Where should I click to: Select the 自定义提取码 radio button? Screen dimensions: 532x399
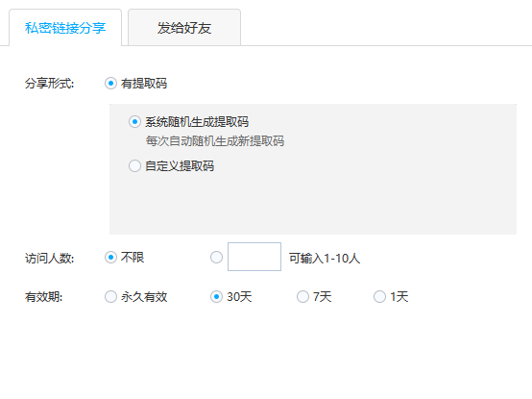coord(134,166)
